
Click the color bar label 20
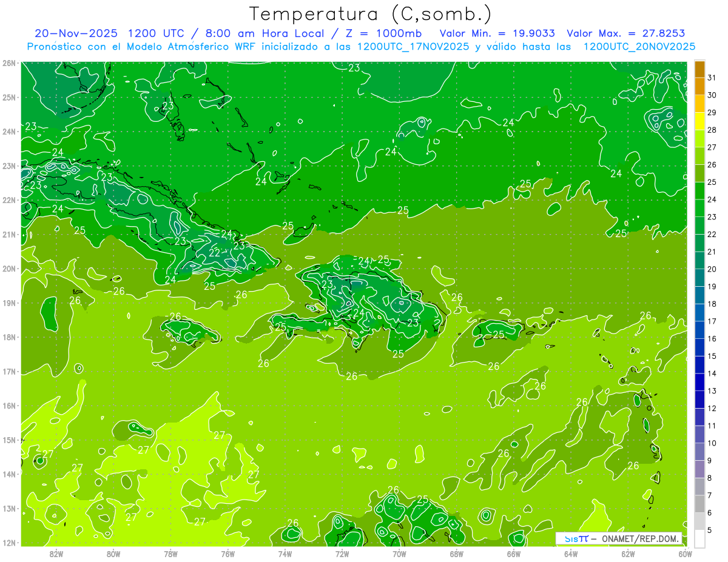click(712, 269)
